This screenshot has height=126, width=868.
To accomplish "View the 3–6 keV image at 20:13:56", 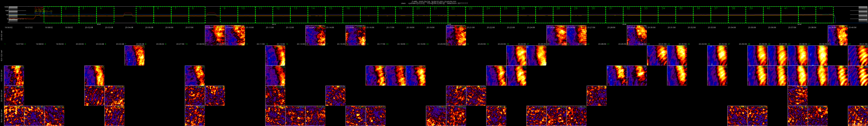I will point(315,35).
